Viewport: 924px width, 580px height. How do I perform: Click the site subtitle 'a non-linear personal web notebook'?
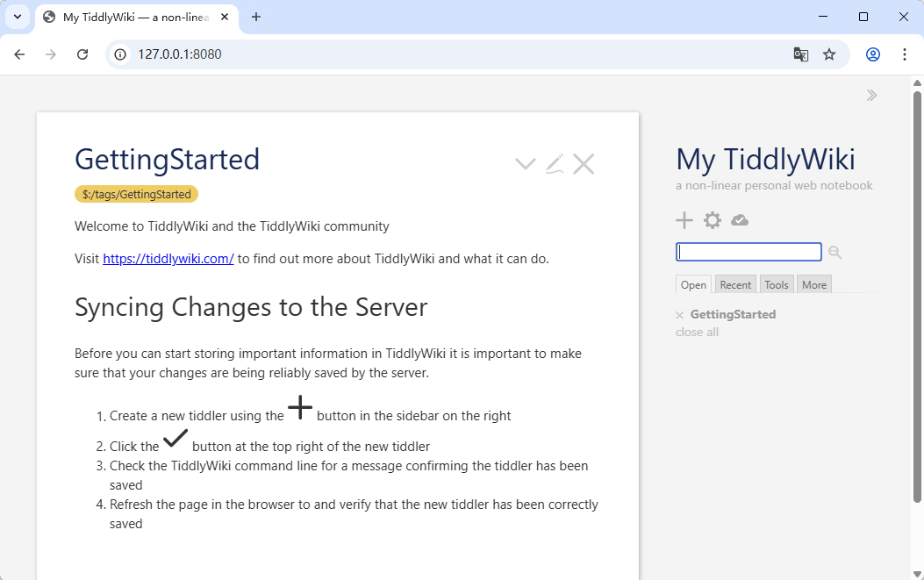[774, 185]
